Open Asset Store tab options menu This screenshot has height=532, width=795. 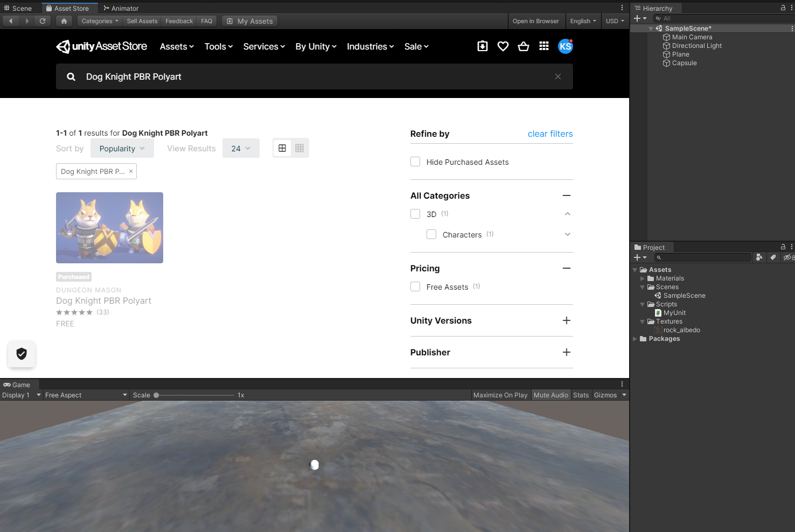tap(622, 8)
